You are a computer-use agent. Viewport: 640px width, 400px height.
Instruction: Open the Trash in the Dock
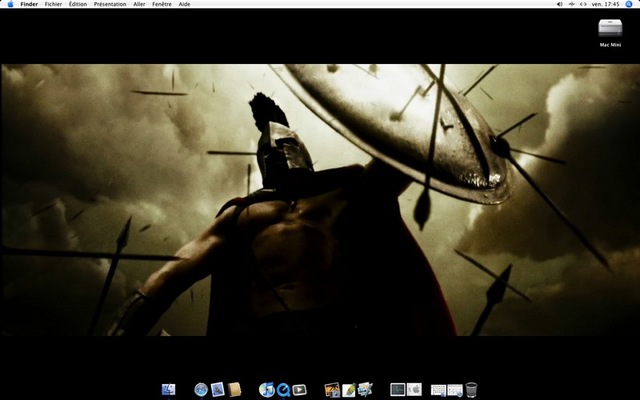[x=471, y=390]
